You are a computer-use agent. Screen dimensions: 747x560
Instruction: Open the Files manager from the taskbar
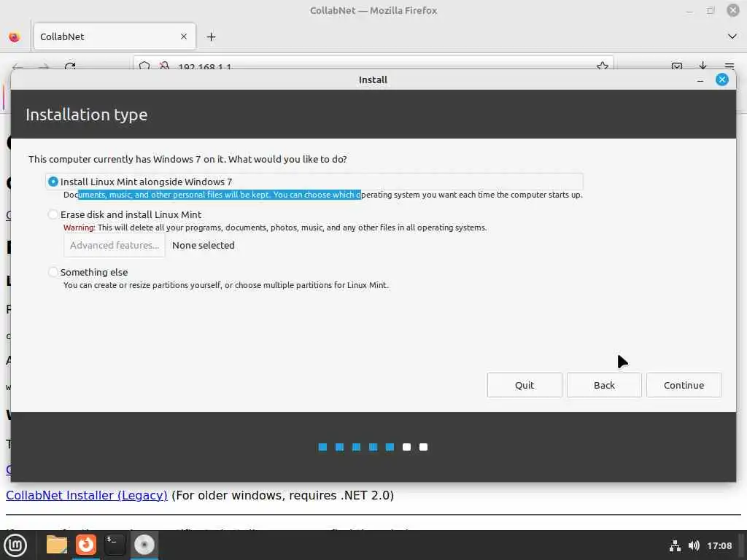pos(57,545)
